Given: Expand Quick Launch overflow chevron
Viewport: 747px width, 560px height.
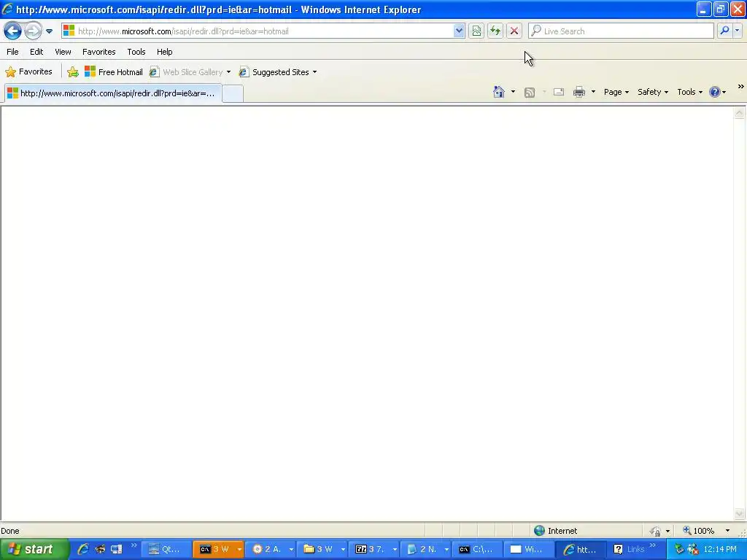Looking at the screenshot, I should [x=134, y=545].
